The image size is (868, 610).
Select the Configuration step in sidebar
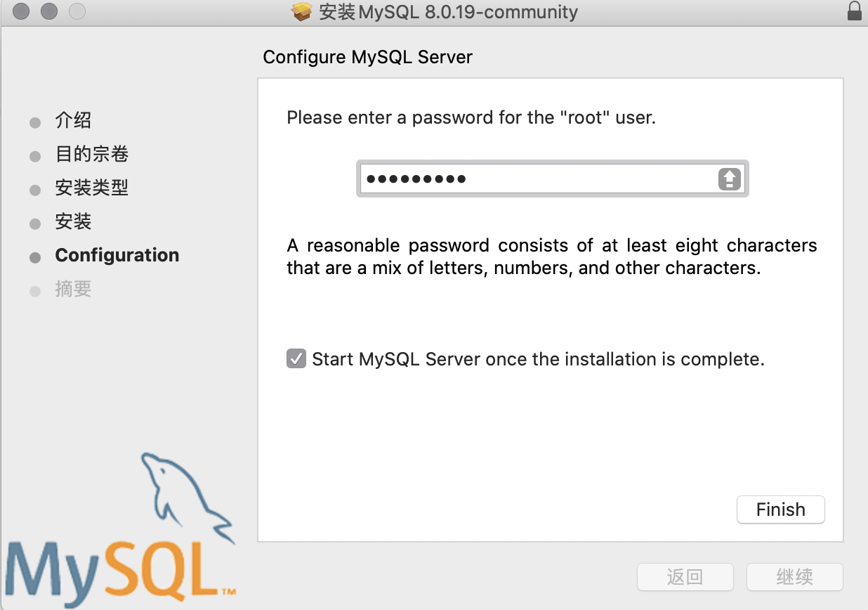pos(117,255)
